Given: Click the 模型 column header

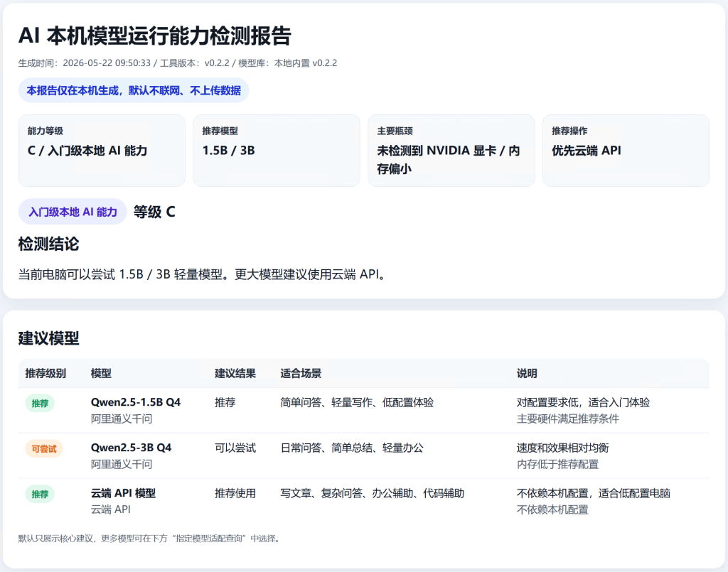Looking at the screenshot, I should (101, 374).
